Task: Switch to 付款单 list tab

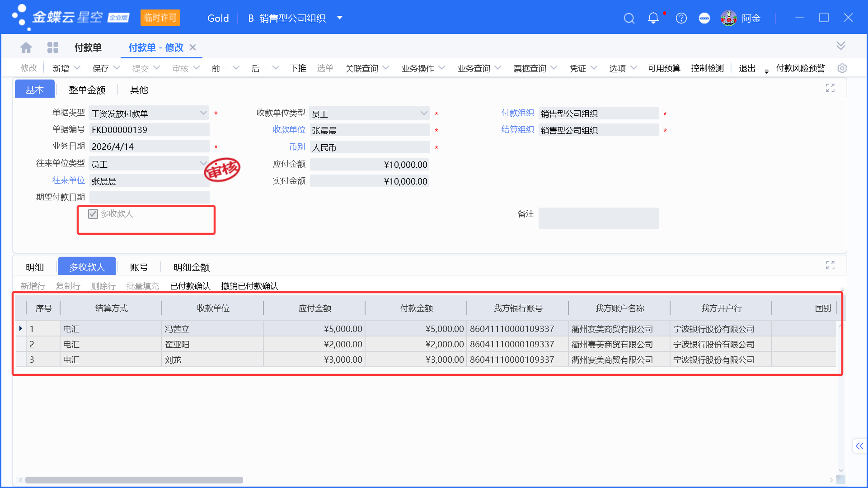Action: pos(88,47)
